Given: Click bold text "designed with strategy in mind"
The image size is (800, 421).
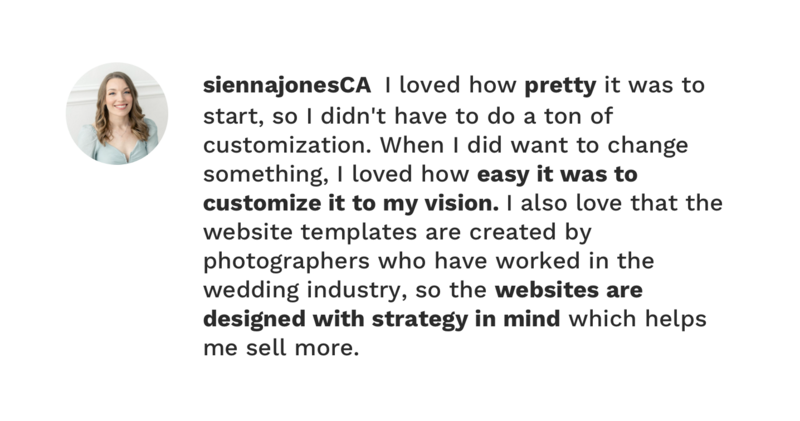Looking at the screenshot, I should point(382,320).
